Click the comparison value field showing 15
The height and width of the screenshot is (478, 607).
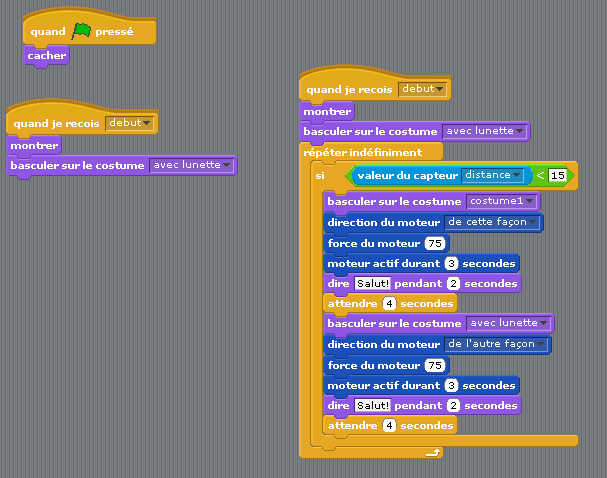click(x=557, y=175)
